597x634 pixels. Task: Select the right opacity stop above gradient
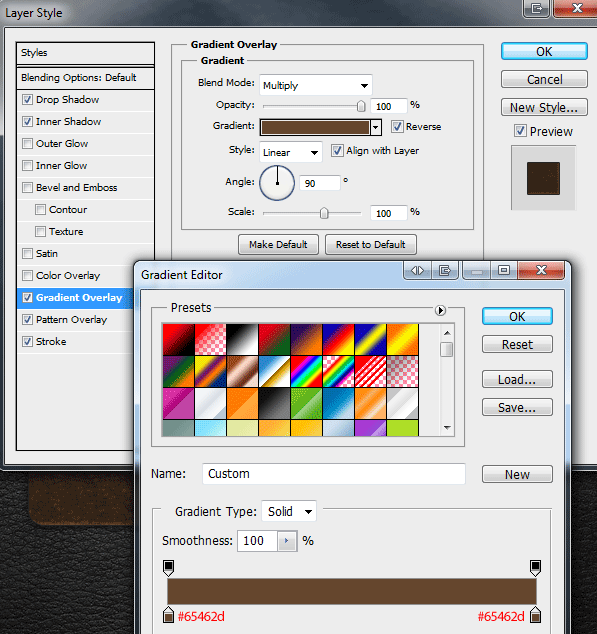tap(535, 568)
